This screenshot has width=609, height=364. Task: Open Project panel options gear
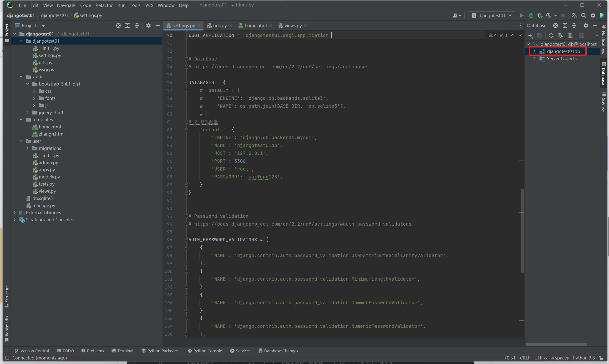pos(148,25)
